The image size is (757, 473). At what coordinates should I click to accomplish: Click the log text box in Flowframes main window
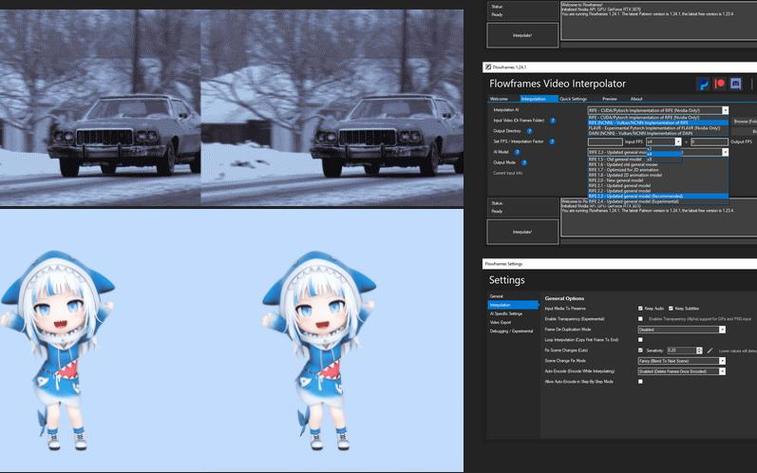coord(659,217)
